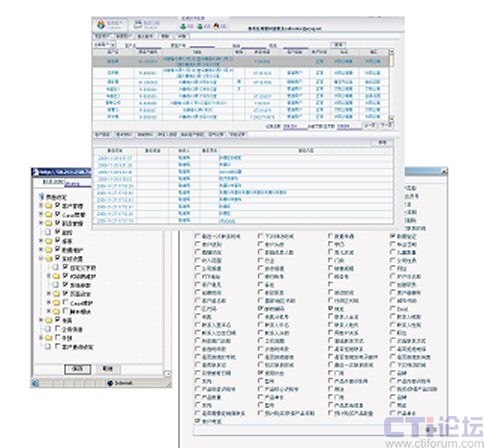Viewport: 484px width, 448px height.
Task: Click the second green person icon
Action: [x=200, y=26]
